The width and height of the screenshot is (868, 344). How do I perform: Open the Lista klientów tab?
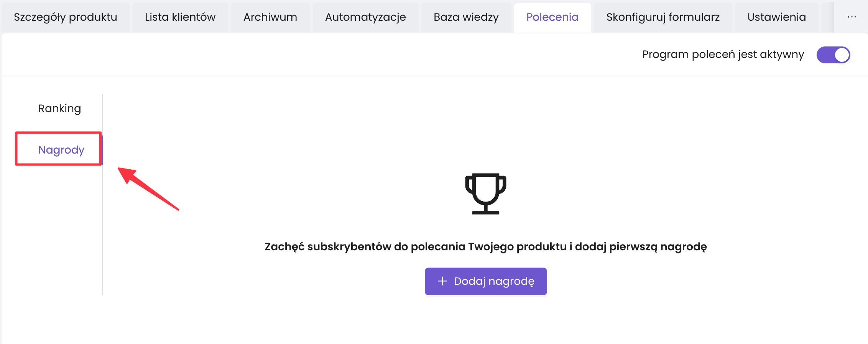180,17
